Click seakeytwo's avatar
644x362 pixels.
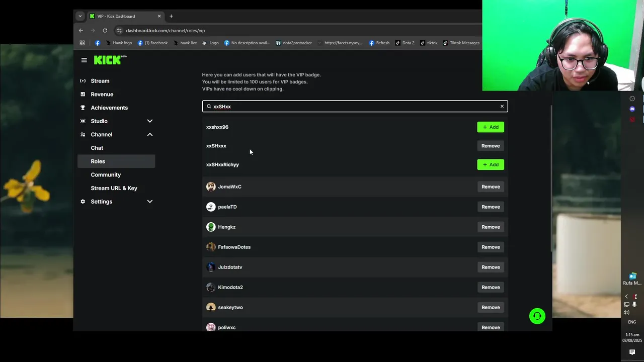[211, 307]
